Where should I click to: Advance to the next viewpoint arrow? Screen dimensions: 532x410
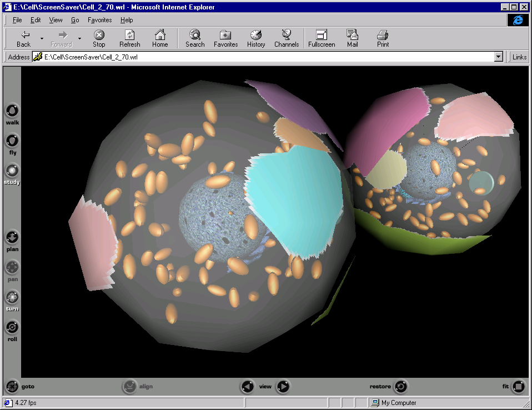[x=283, y=386]
